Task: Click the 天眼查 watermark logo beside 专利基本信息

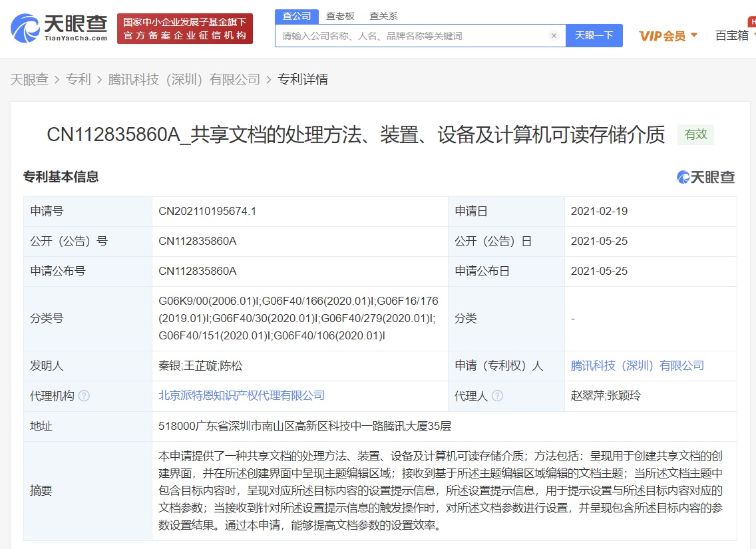Action: point(705,176)
